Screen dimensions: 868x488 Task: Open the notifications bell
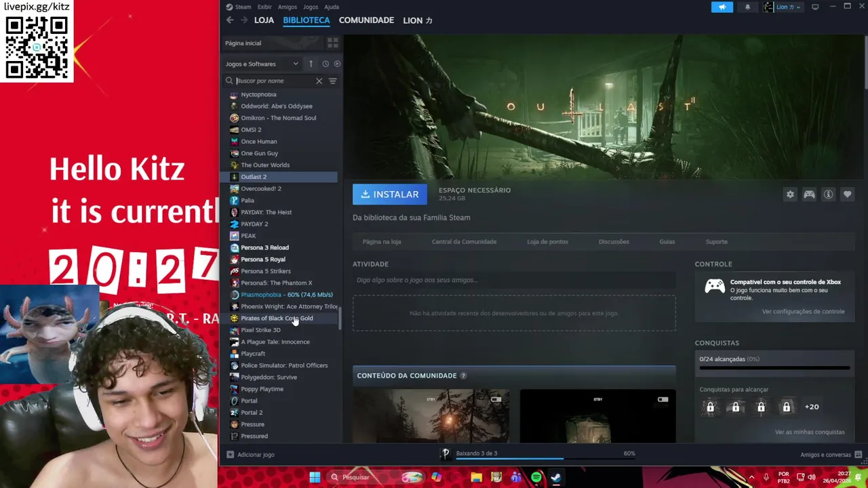[747, 7]
